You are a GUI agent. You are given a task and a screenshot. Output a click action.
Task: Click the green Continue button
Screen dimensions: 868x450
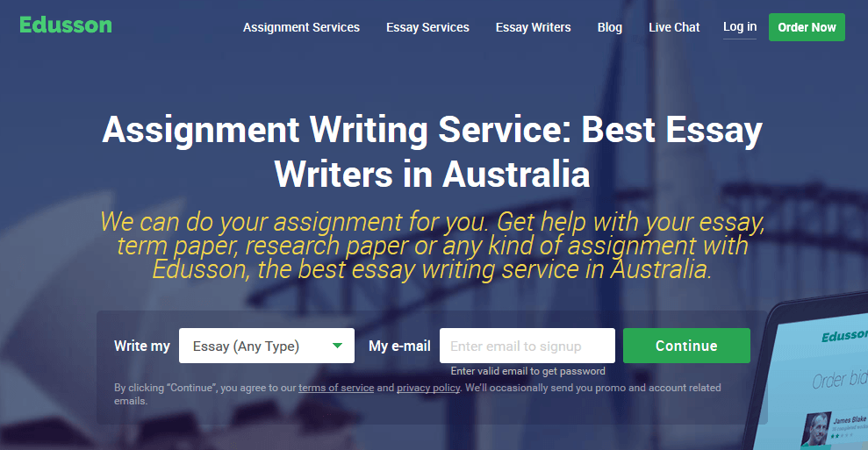click(686, 346)
